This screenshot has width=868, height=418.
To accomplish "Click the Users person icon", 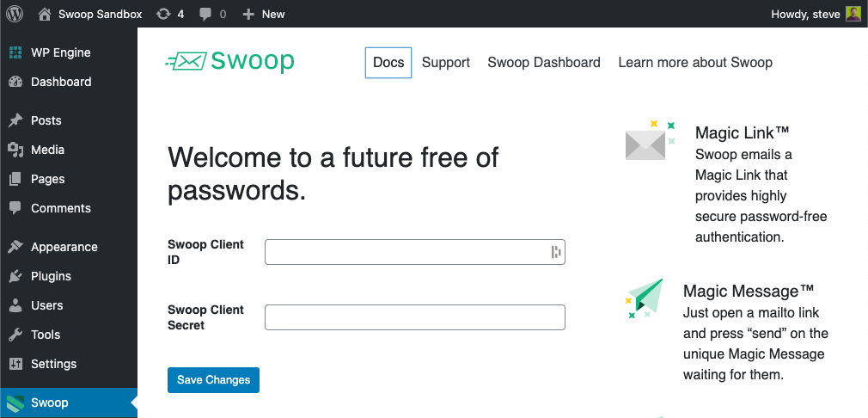I will [x=15, y=305].
